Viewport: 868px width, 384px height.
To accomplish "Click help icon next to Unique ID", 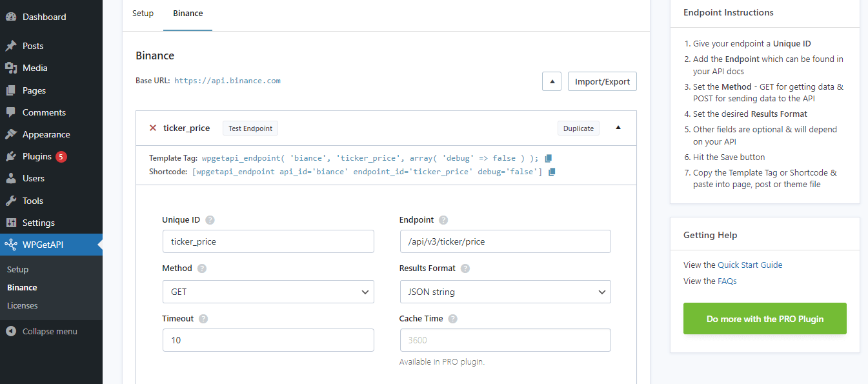I will 210,220.
